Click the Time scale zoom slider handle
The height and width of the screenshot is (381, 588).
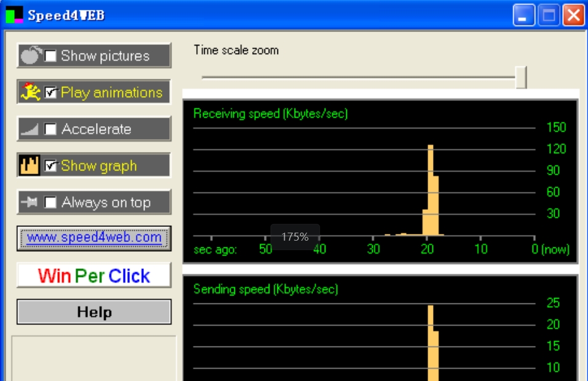pos(521,78)
